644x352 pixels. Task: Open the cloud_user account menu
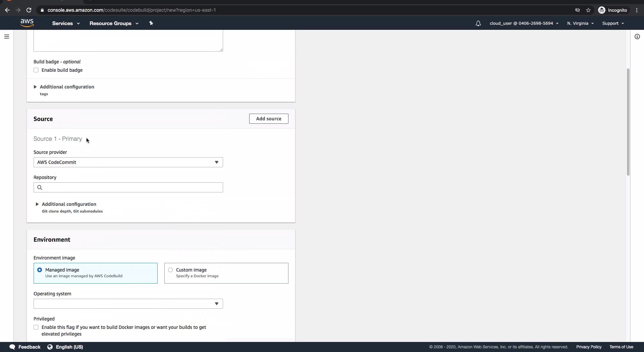pos(524,23)
